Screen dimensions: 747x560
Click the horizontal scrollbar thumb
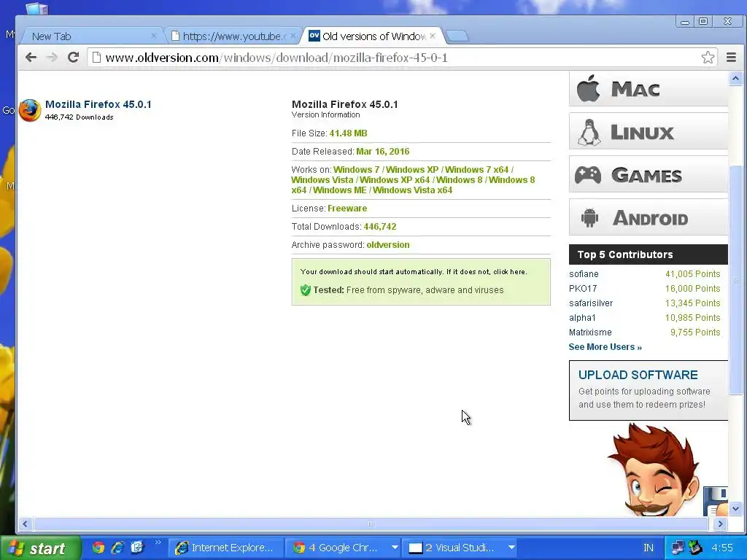click(x=371, y=524)
